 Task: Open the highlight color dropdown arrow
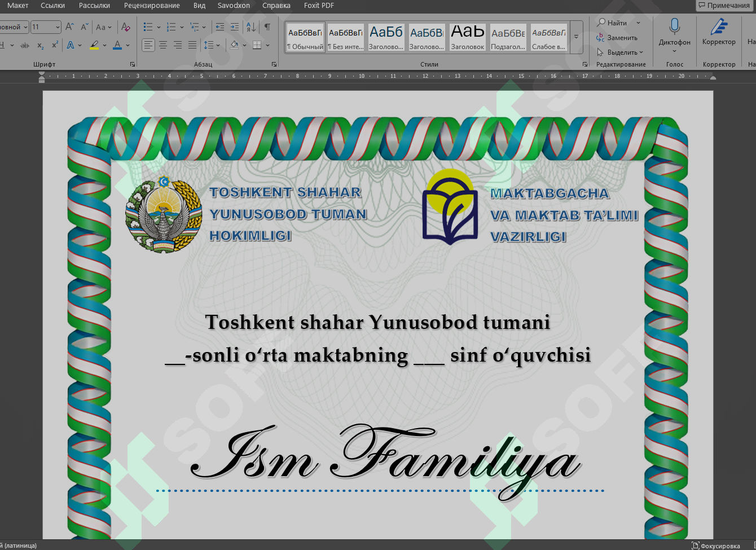coord(105,45)
